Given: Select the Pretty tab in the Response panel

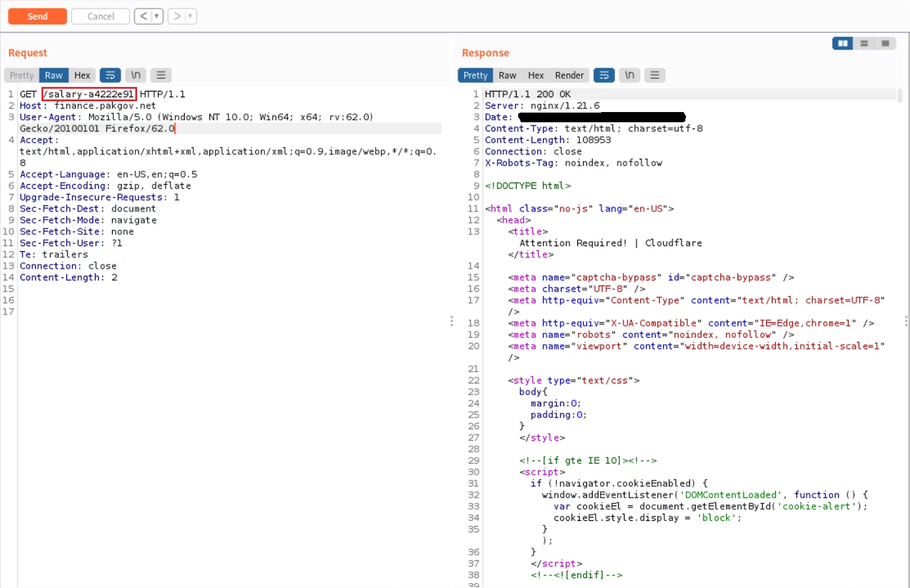Looking at the screenshot, I should point(475,75).
